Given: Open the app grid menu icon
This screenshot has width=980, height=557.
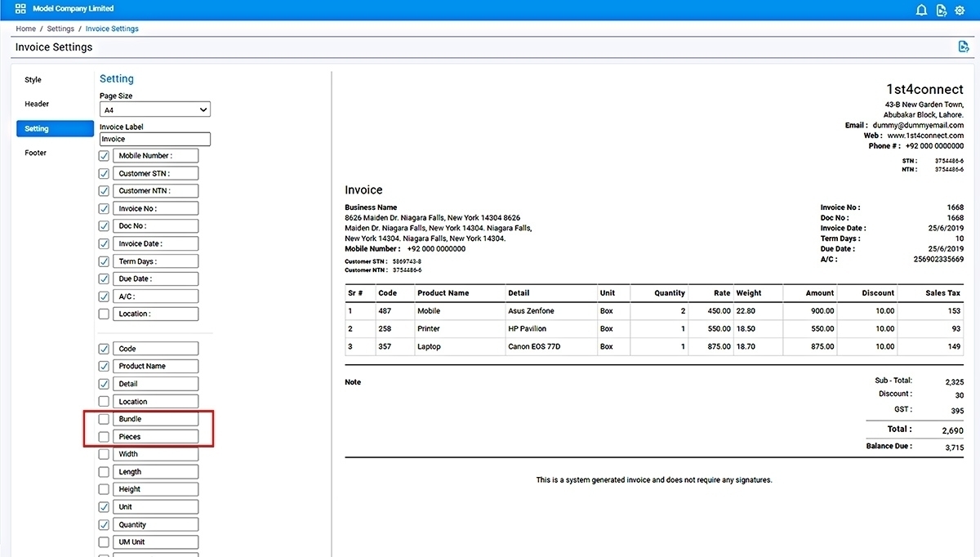Looking at the screenshot, I should (x=20, y=9).
